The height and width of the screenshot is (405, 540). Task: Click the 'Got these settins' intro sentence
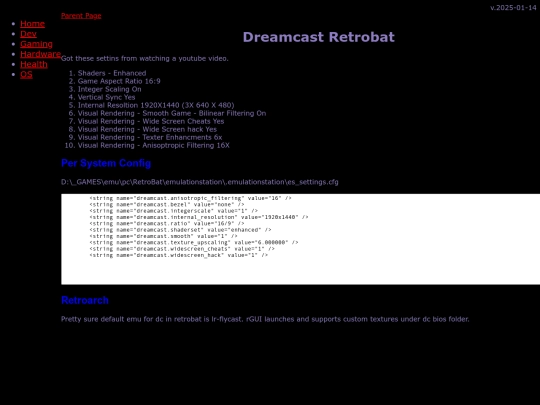click(x=145, y=59)
